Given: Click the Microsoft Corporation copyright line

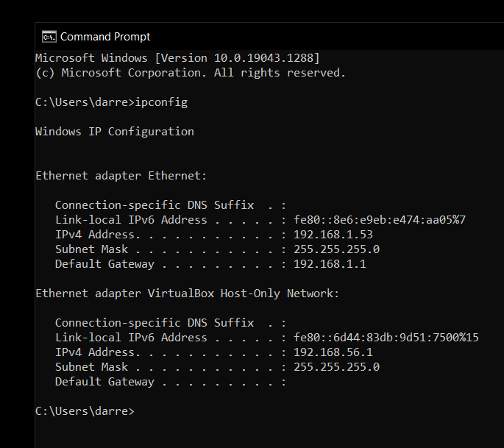Looking at the screenshot, I should (x=190, y=73).
